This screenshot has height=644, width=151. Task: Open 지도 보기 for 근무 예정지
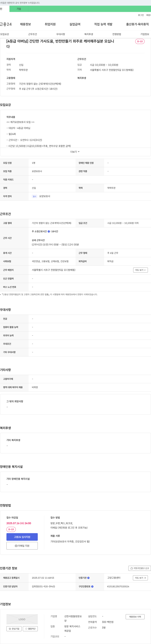(140, 270)
